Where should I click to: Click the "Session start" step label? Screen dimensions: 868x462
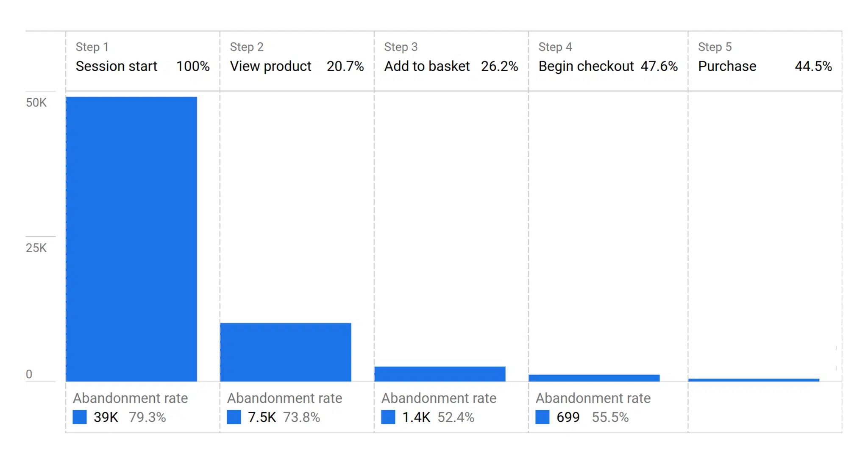tap(116, 66)
